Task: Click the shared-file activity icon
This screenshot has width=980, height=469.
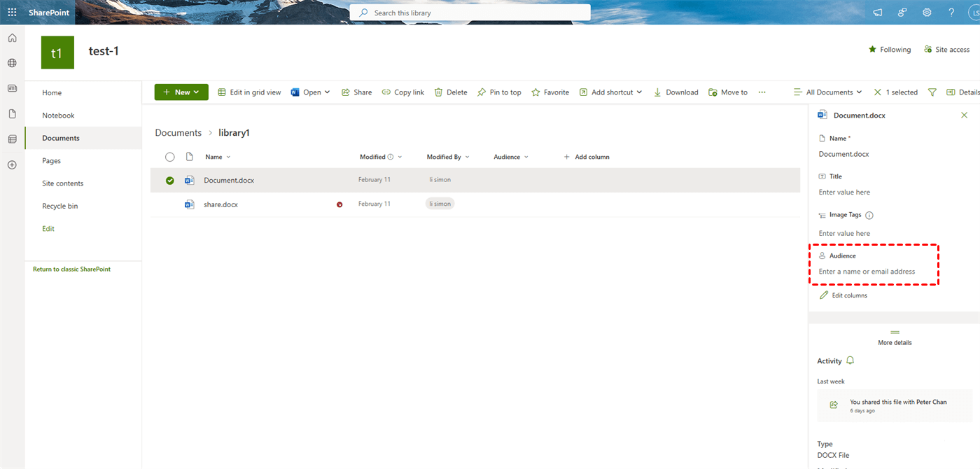Action: click(834, 405)
